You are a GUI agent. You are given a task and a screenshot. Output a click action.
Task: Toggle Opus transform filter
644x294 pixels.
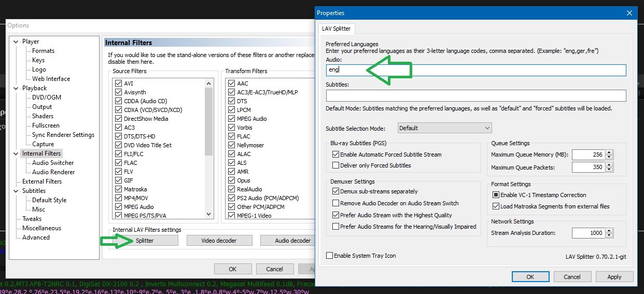click(231, 180)
